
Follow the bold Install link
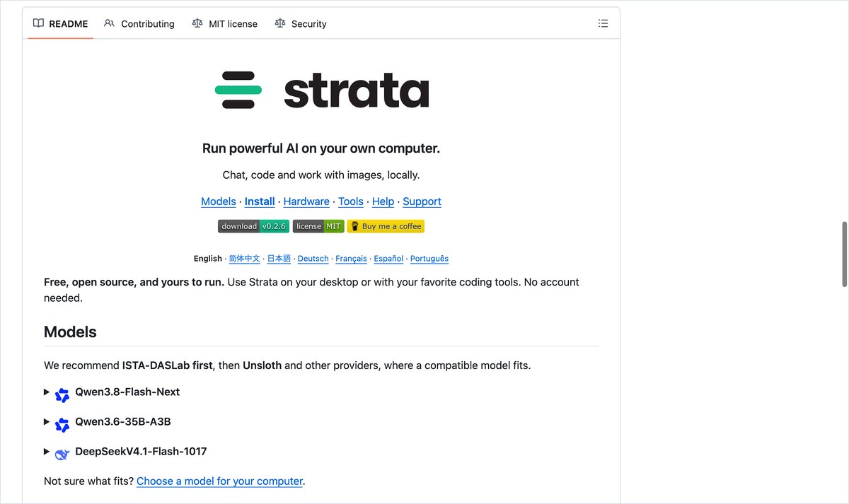pos(260,201)
